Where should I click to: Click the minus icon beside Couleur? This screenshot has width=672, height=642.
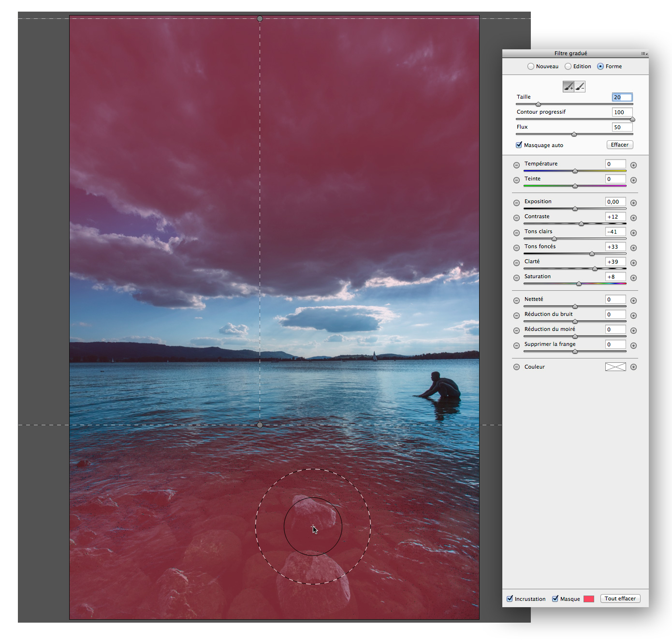click(x=516, y=367)
